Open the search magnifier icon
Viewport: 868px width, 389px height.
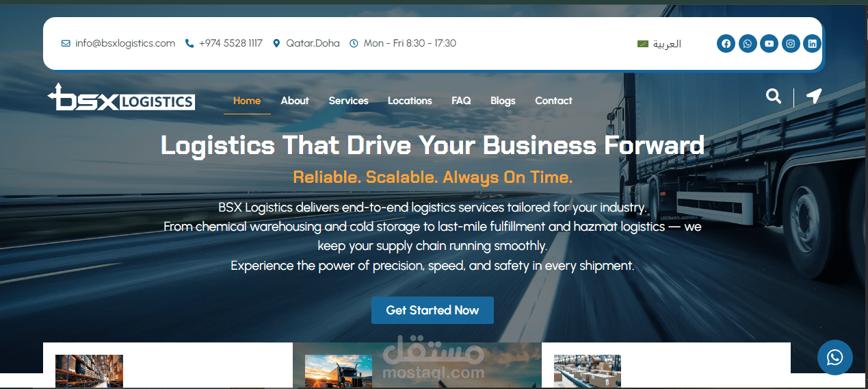click(x=774, y=96)
